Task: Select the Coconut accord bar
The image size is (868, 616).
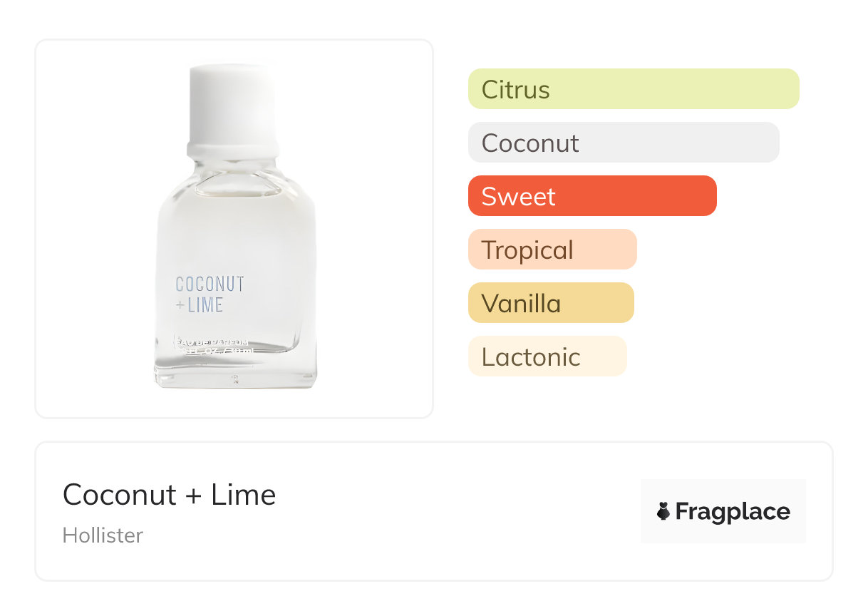Action: click(623, 143)
